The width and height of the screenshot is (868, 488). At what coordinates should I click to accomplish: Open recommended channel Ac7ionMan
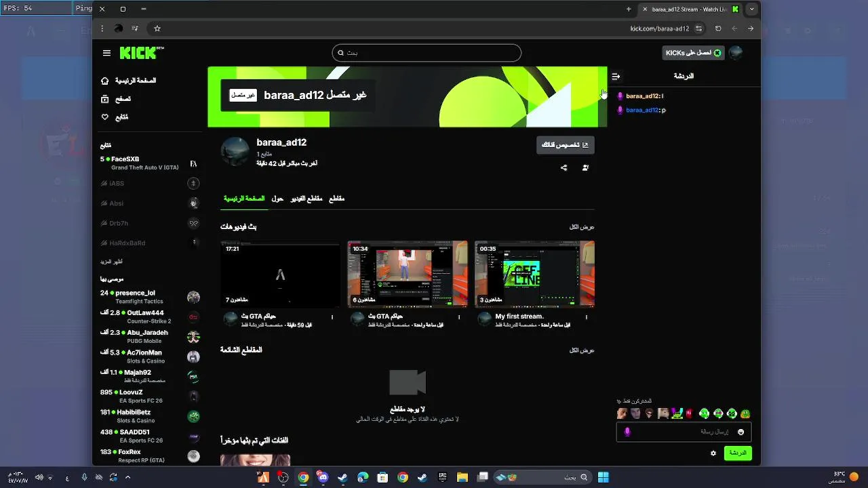(149, 357)
